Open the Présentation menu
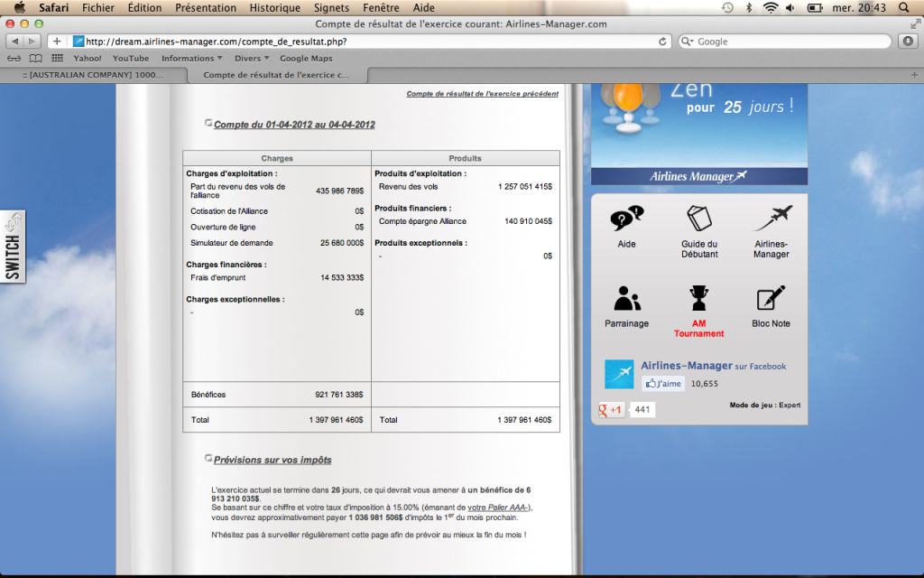 [206, 7]
